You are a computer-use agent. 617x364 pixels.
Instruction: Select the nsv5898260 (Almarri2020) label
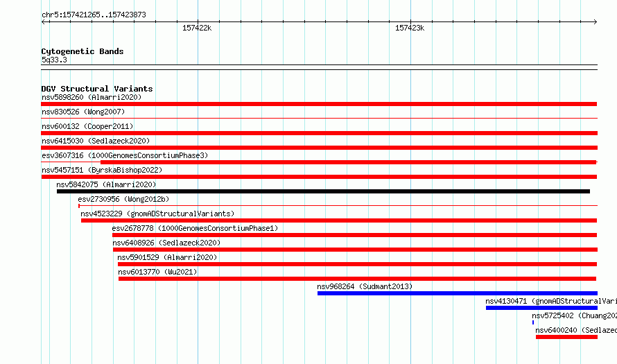[92, 97]
